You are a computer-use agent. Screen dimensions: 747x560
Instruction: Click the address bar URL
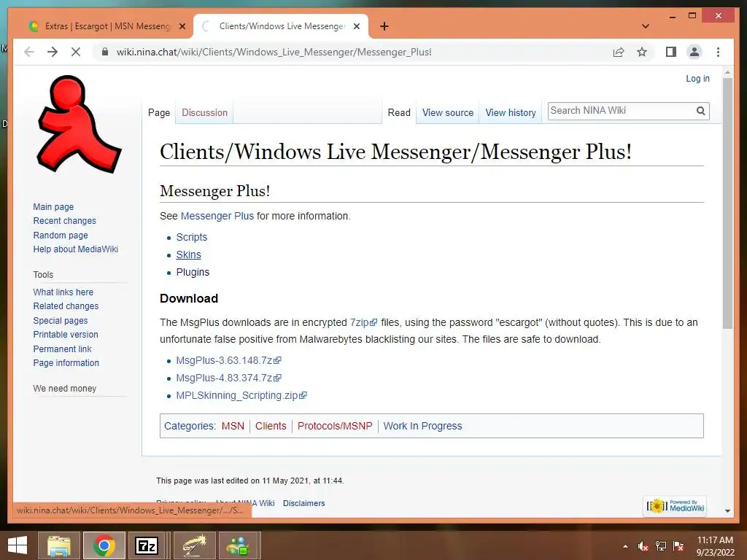pyautogui.click(x=274, y=52)
